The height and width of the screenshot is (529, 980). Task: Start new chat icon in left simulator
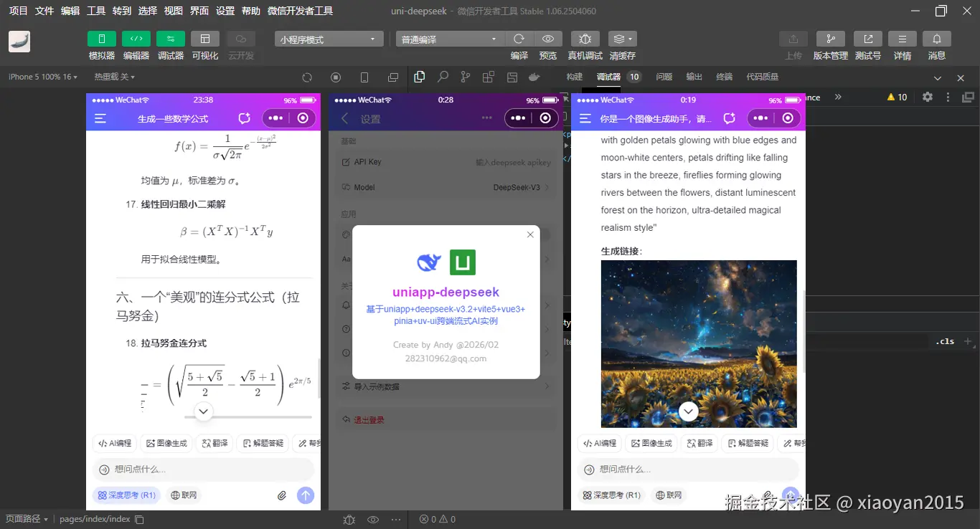244,118
